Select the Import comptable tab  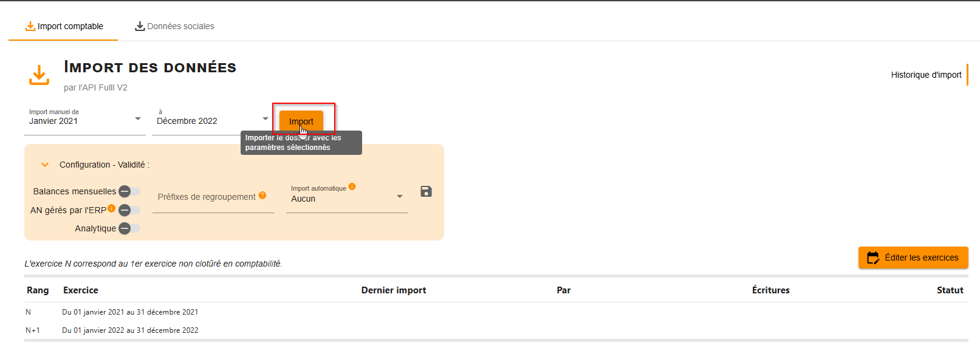(64, 26)
